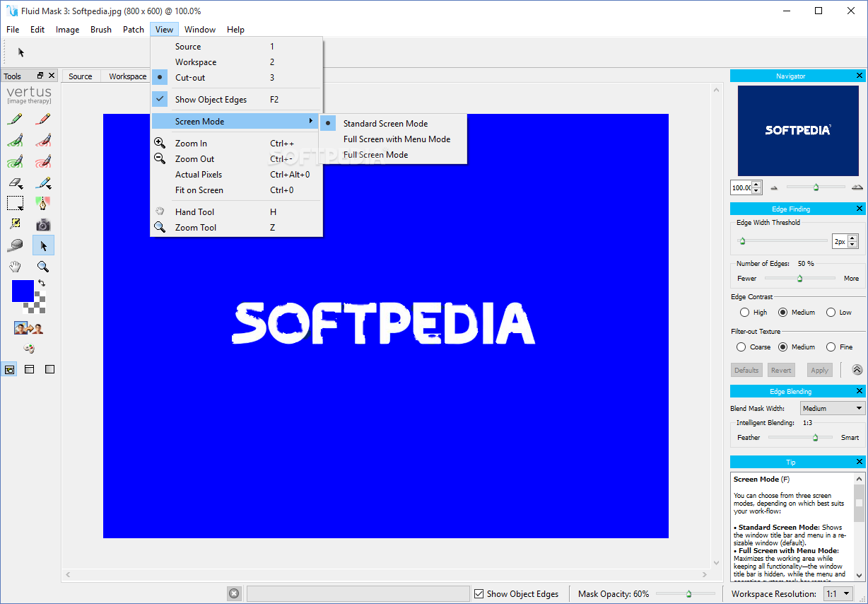Click the Navigator zoom-in mountain icon

tap(857, 187)
